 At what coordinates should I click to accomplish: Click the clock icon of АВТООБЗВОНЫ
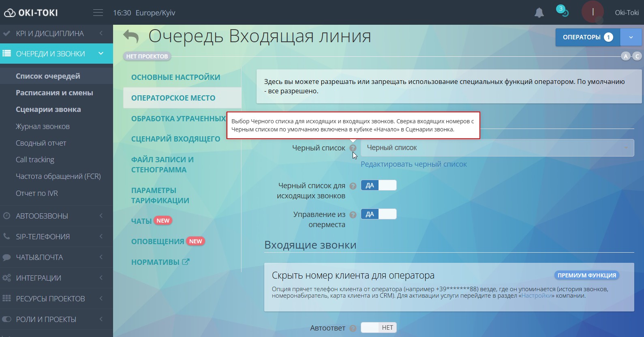6,216
